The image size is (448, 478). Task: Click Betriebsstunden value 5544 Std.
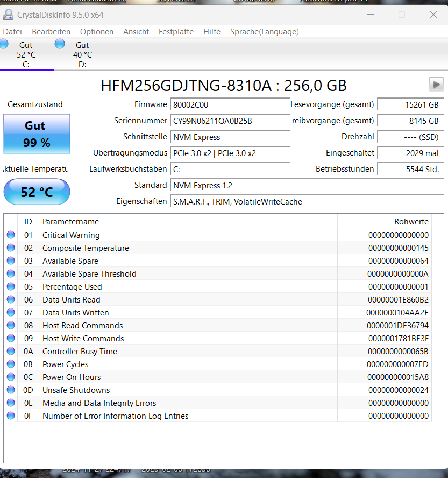coord(410,169)
